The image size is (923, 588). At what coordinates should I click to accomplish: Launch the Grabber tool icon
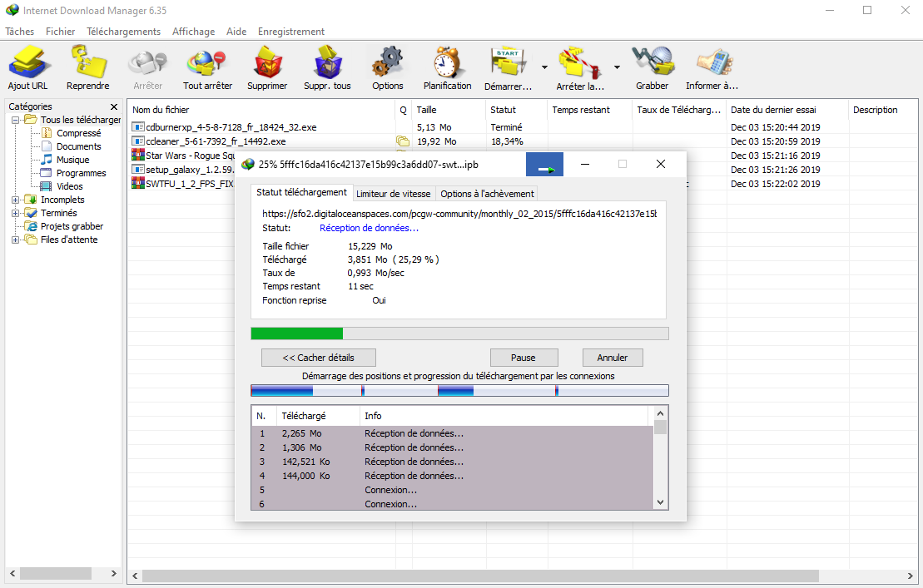tap(653, 62)
